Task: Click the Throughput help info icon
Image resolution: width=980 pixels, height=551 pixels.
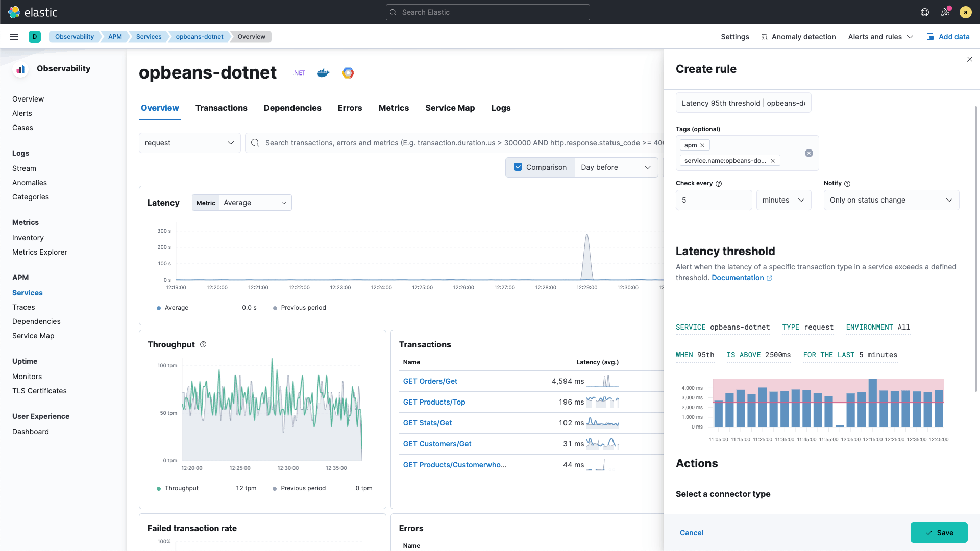Action: [203, 344]
